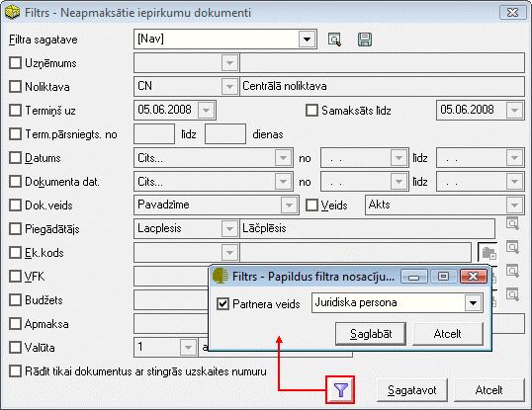Click the first Term.pārsniegts days field
Viewport: 532px width, 410px height.
pyautogui.click(x=154, y=133)
